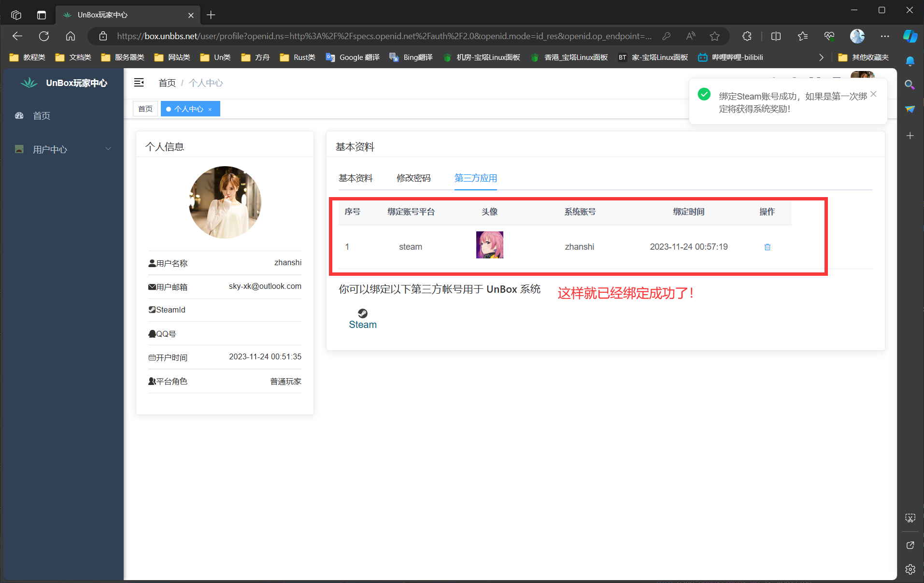Open tab actions menu icon
924x583 pixels.
pyautogui.click(x=42, y=15)
